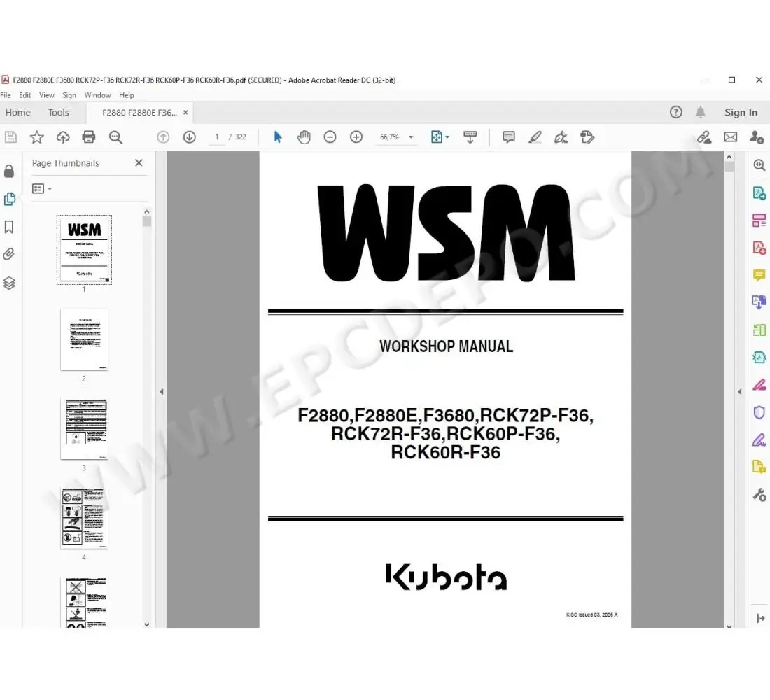Send file by email envelope icon
The height and width of the screenshot is (700, 770).
point(731,137)
